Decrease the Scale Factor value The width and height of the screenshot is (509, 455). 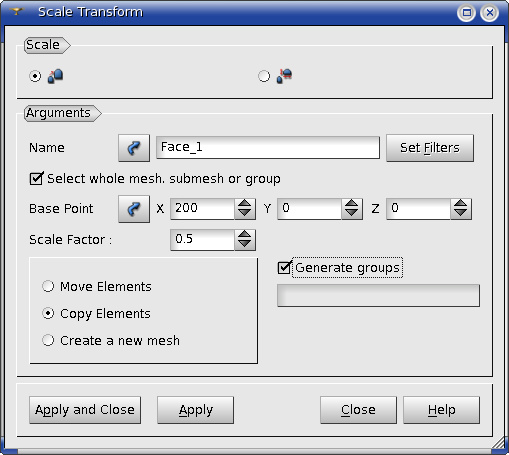[x=245, y=245]
